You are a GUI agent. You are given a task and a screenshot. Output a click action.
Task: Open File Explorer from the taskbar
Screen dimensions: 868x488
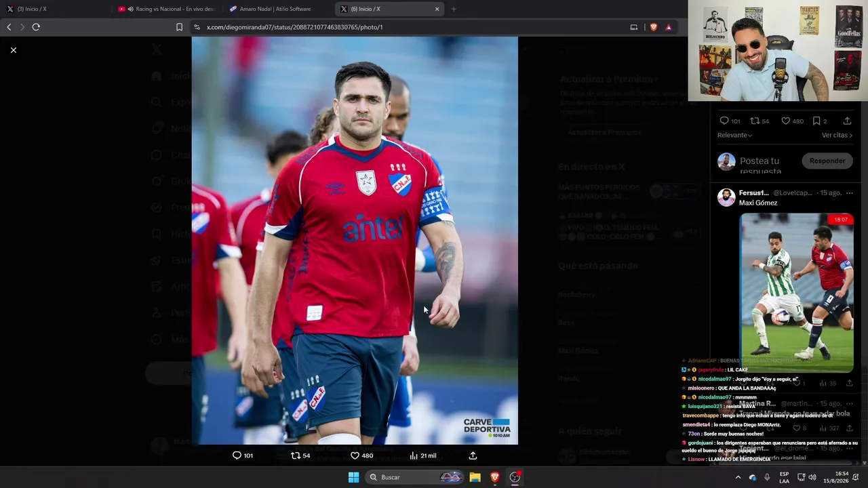pyautogui.click(x=475, y=477)
